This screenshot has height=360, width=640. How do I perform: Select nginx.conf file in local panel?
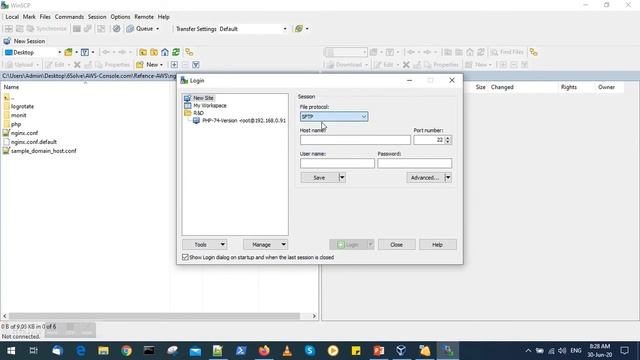[x=24, y=133]
